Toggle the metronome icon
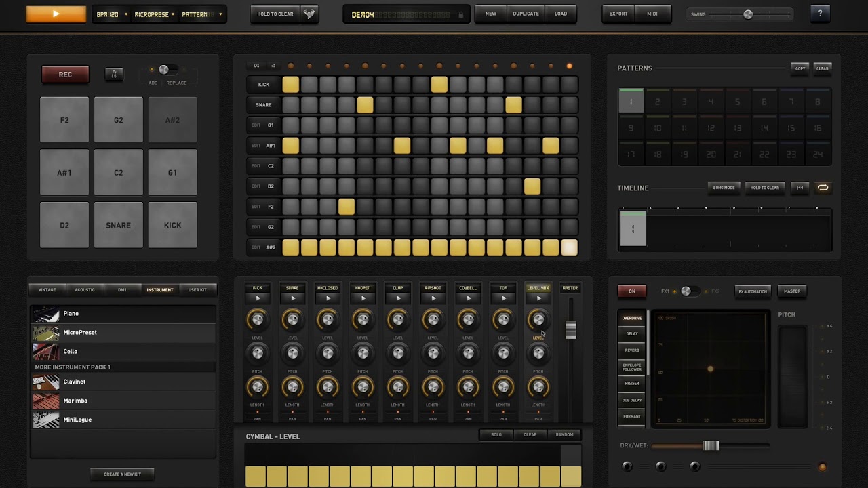The image size is (868, 488). point(114,75)
